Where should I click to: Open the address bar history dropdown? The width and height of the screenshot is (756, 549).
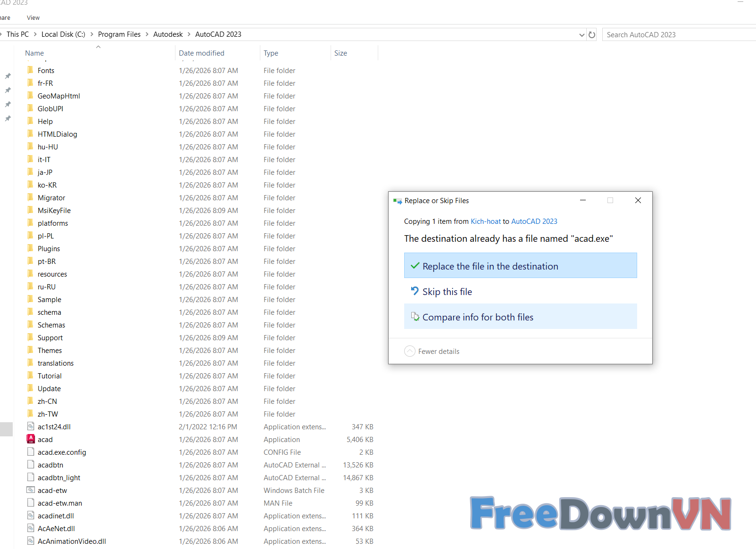pyautogui.click(x=582, y=35)
